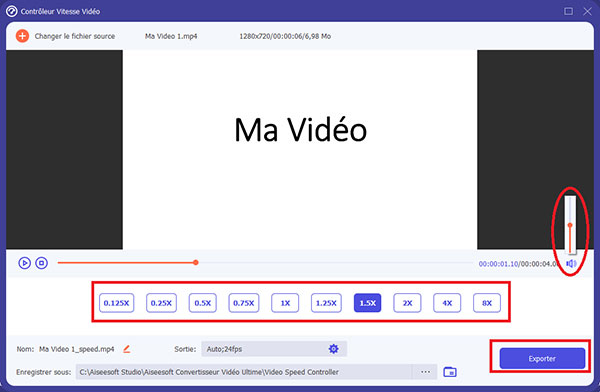Viewport: 600px width, 392px height.
Task: Click the orange plus icon to change source
Action: pos(22,36)
